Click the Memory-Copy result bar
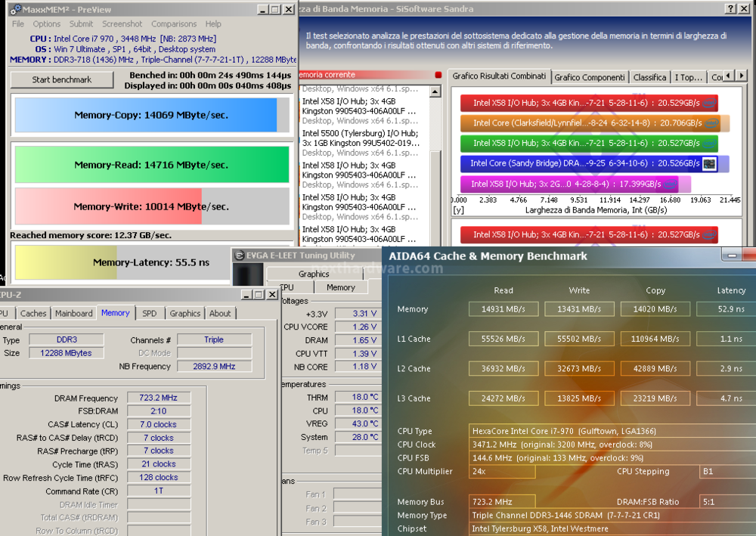756x536 pixels. pos(152,115)
